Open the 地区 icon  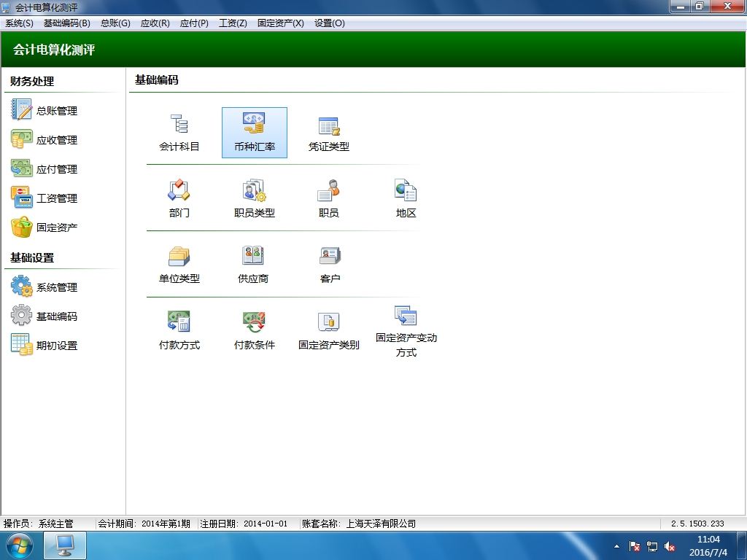(x=406, y=198)
